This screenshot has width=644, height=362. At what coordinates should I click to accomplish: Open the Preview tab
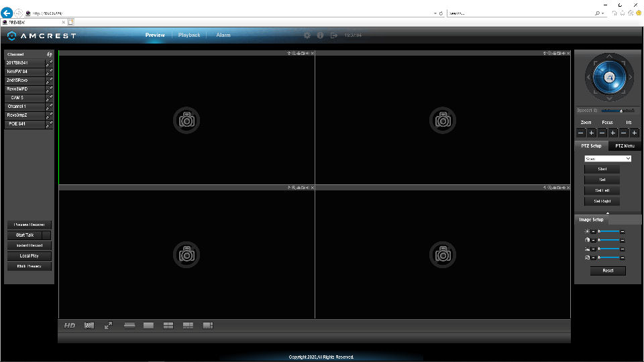[x=155, y=36]
